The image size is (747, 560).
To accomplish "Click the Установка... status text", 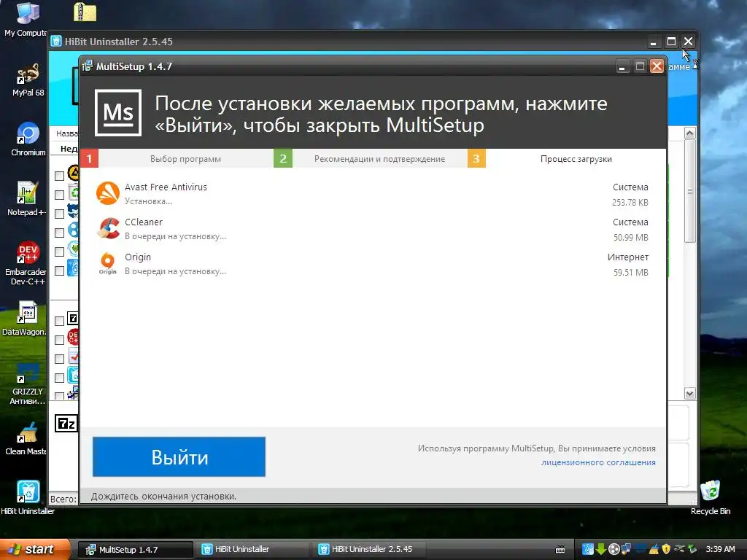I will (148, 201).
